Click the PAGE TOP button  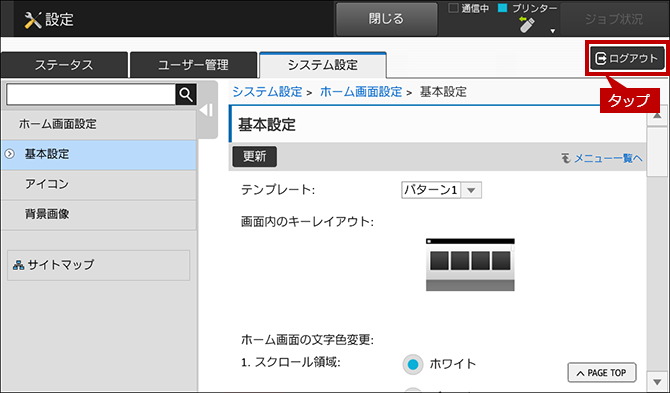coord(602,373)
